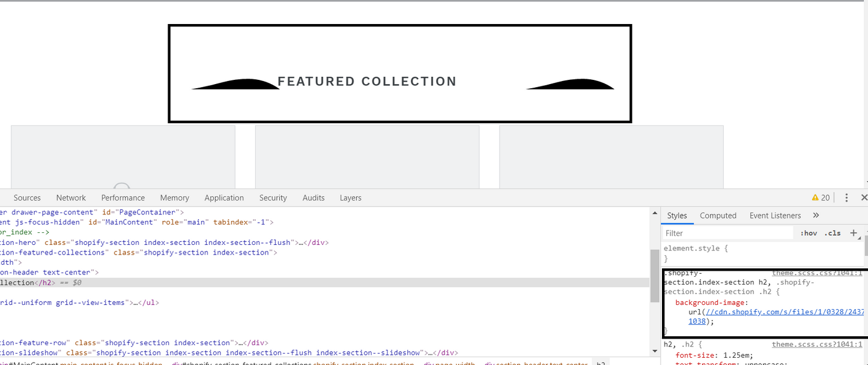Toggle the :hov element state pane
The height and width of the screenshot is (365, 868).
point(809,233)
